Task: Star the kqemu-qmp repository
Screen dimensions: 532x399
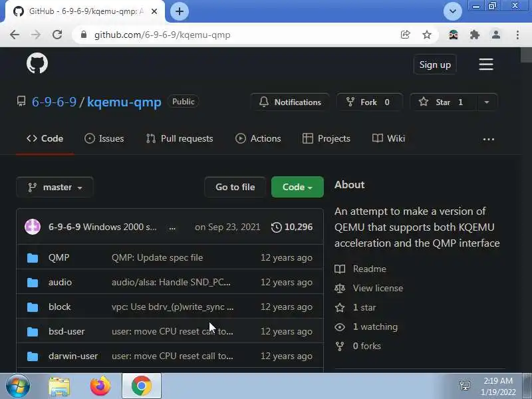Action: click(x=444, y=102)
